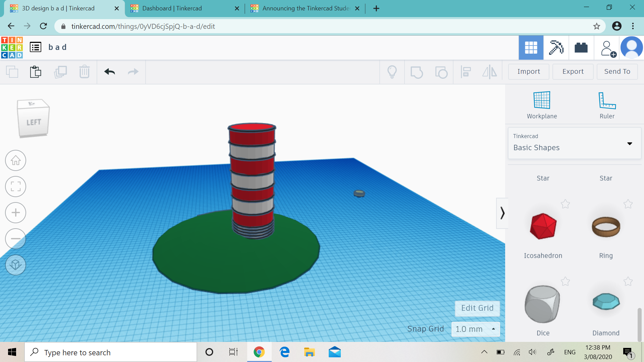Viewport: 644px width, 362px height.
Task: Open the Basic Shapes dropdown
Action: [575, 143]
